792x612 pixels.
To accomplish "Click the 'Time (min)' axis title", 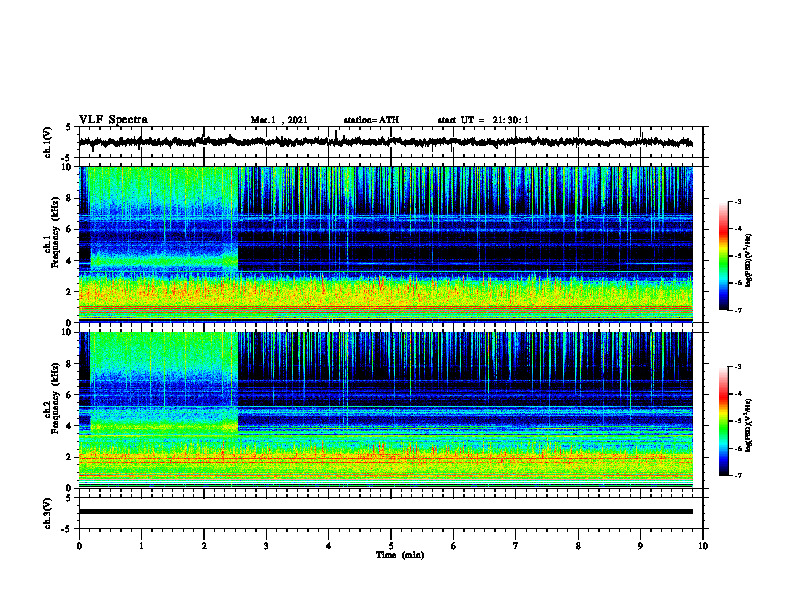I will 400,555.
